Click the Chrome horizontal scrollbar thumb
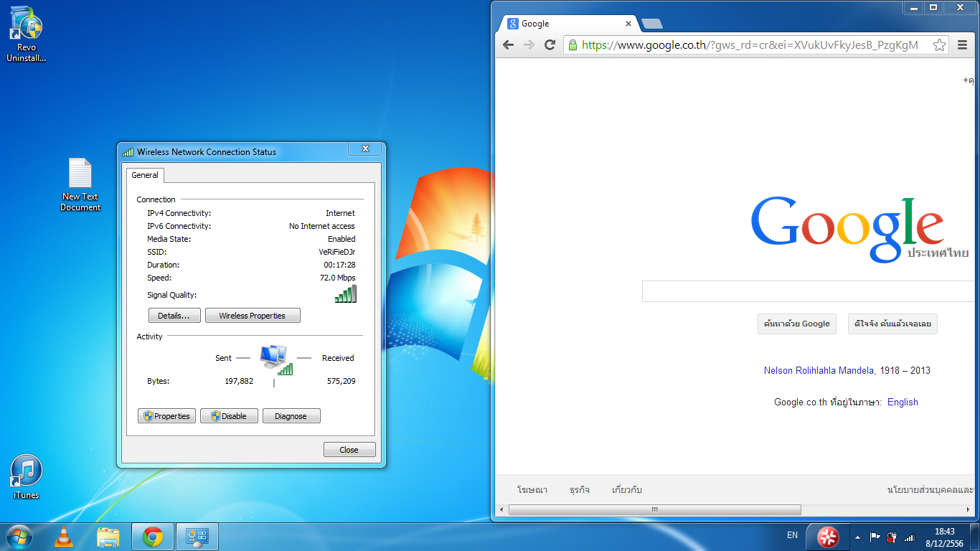This screenshot has height=551, width=980. pyautogui.click(x=654, y=509)
